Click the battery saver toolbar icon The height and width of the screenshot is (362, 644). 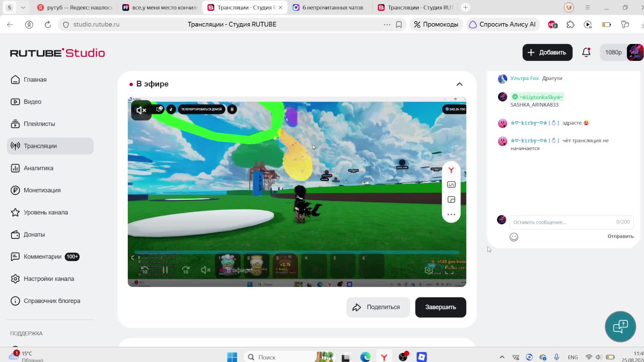[606, 24]
